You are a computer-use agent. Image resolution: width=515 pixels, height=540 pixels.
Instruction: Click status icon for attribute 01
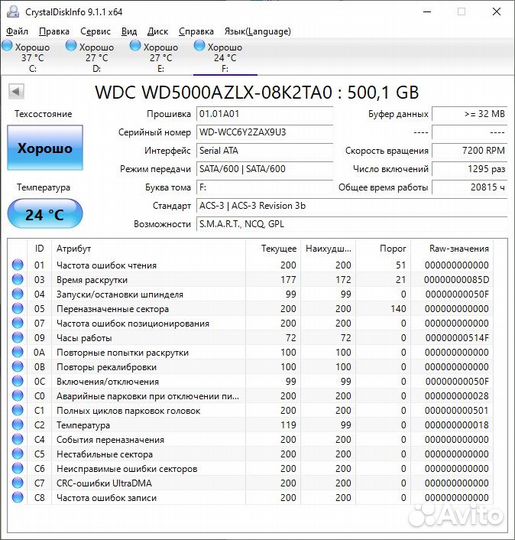coord(18,264)
